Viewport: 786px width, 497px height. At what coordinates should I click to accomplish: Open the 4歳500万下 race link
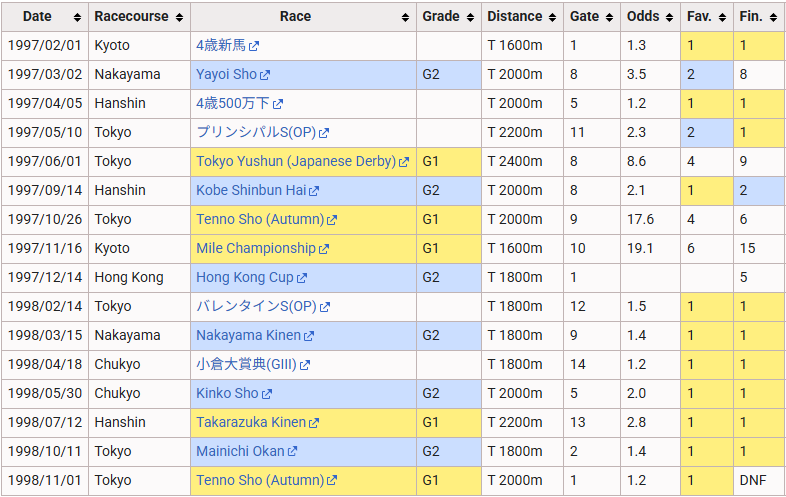(x=233, y=103)
